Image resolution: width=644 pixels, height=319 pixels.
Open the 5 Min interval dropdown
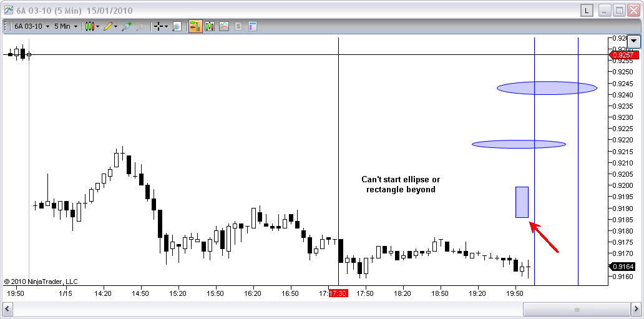point(66,26)
